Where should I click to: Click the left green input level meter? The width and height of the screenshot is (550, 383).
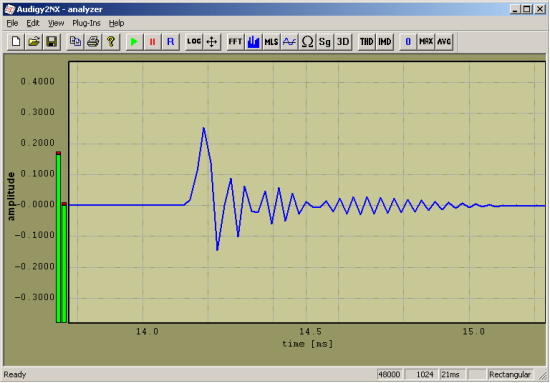pyautogui.click(x=58, y=237)
